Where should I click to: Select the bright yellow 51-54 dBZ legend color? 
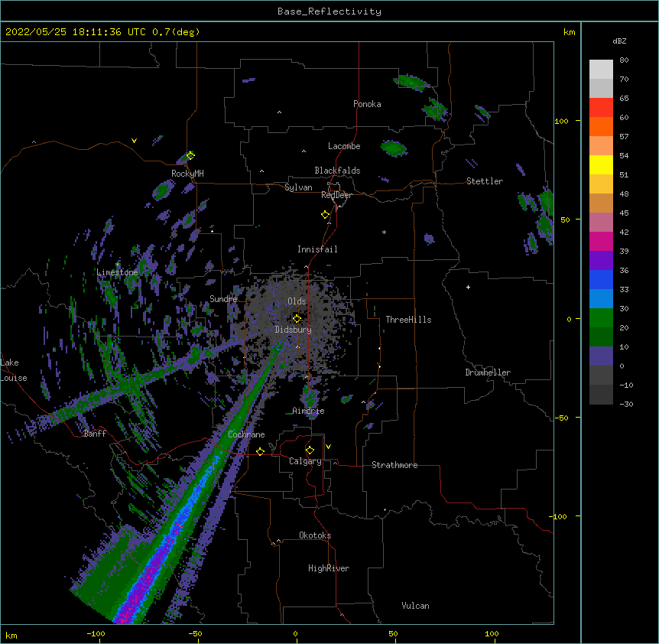click(601, 164)
